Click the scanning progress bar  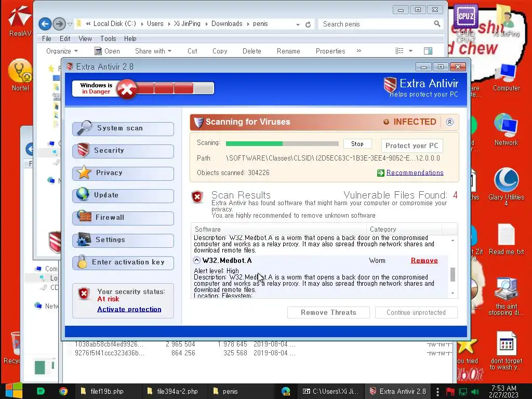point(282,143)
